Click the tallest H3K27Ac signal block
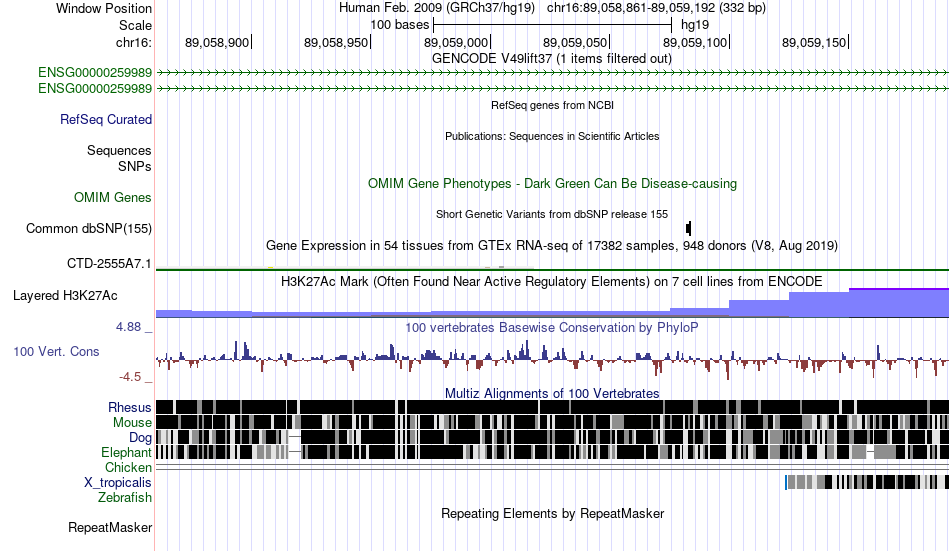 coord(899,302)
